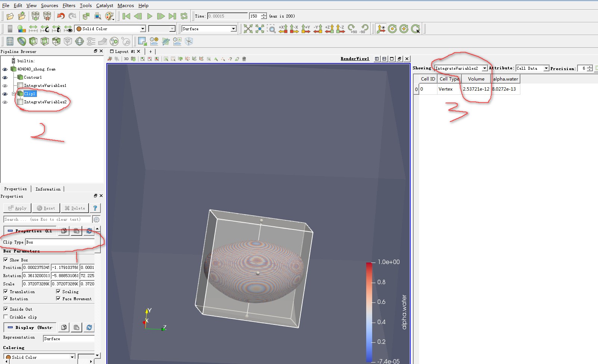The width and height of the screenshot is (598, 364).
Task: Click the Clip filter icon
Action: coord(33,41)
